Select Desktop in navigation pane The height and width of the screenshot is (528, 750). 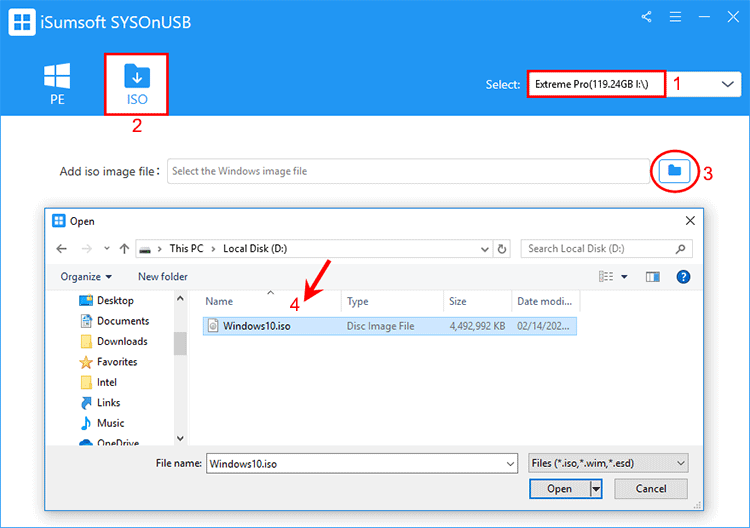click(107, 300)
